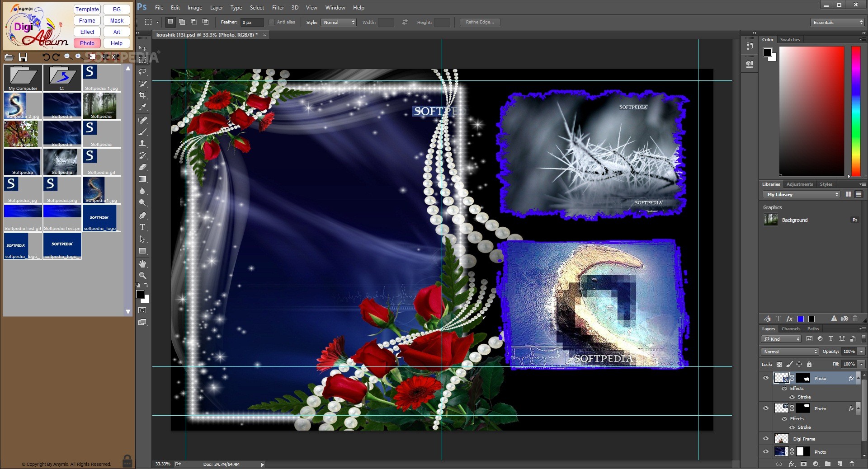The image size is (868, 469).
Task: Click the Frame button in Digi Album
Action: [87, 20]
